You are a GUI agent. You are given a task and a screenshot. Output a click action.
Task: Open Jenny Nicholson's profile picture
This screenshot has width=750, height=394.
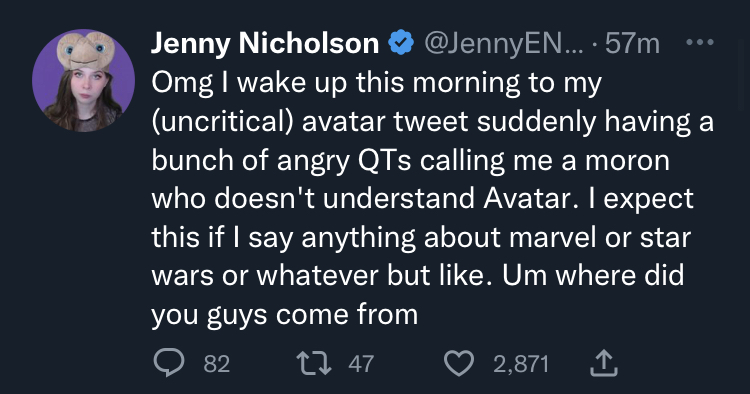pyautogui.click(x=83, y=80)
